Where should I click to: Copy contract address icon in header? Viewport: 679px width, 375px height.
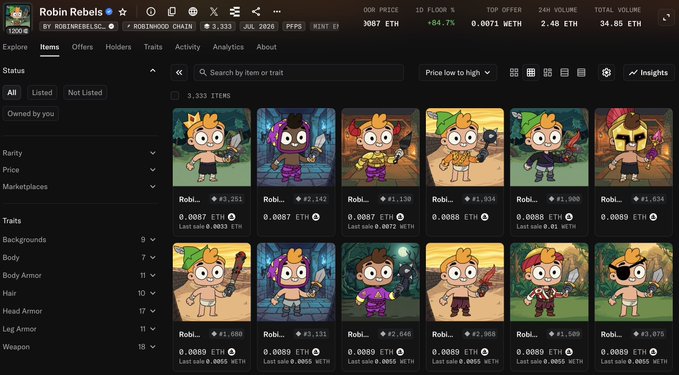coord(172,12)
